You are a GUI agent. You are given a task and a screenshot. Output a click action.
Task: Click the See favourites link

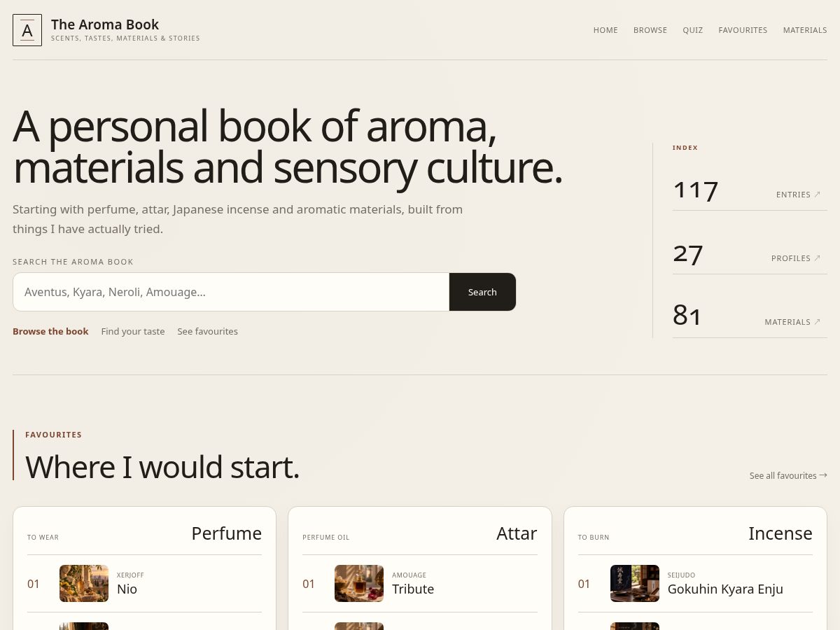(207, 331)
